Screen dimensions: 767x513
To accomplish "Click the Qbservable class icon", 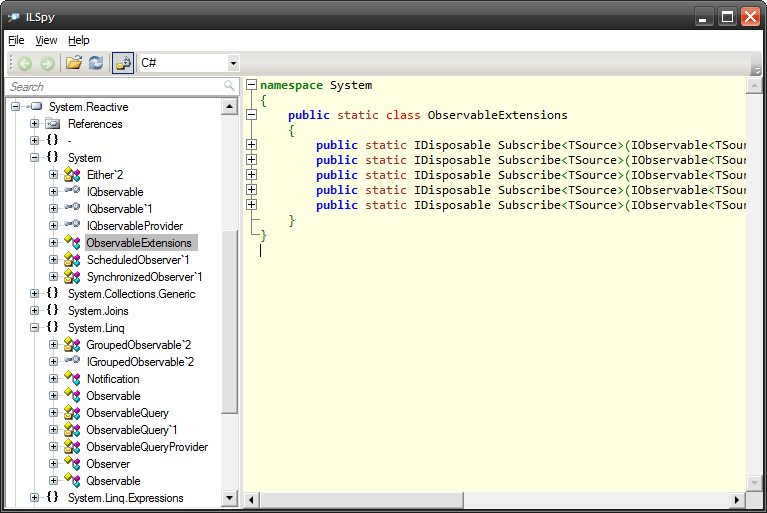I will [x=72, y=481].
